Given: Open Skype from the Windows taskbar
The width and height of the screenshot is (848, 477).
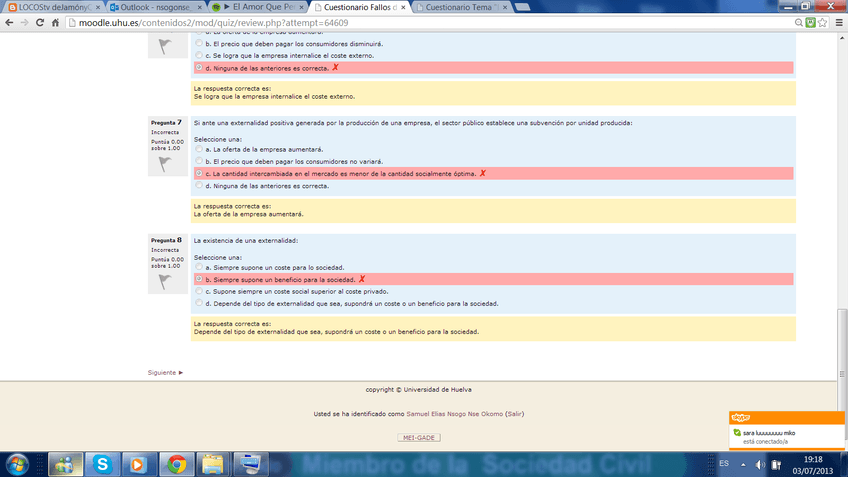Looking at the screenshot, I should [x=102, y=463].
